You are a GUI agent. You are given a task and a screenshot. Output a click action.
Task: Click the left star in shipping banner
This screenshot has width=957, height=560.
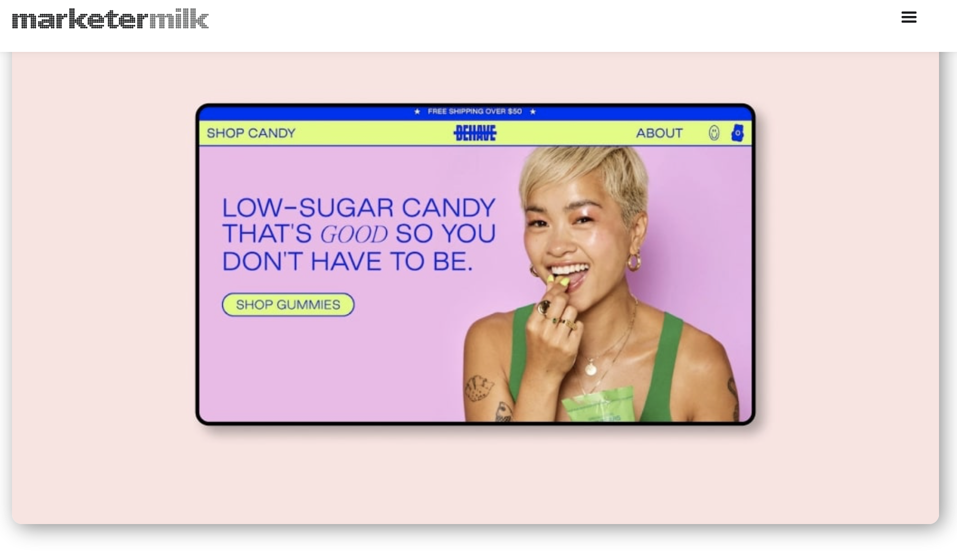(417, 111)
